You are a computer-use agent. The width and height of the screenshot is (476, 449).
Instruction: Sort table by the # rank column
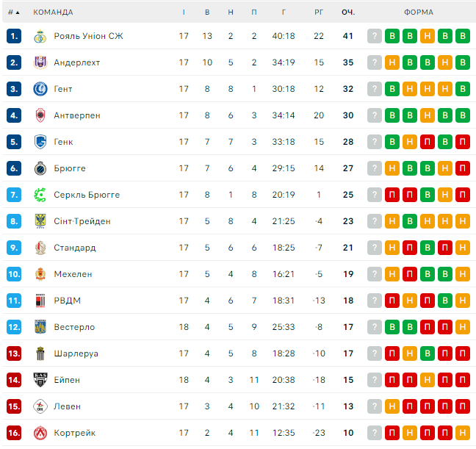tap(13, 12)
